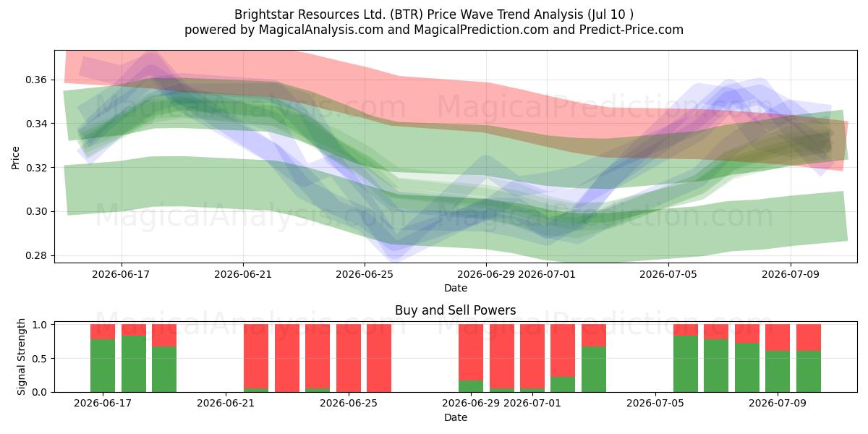Viewport: 868px width, 434px height.
Task: Click the 2026-07-05 date tick under price chart
Action: pyautogui.click(x=668, y=274)
